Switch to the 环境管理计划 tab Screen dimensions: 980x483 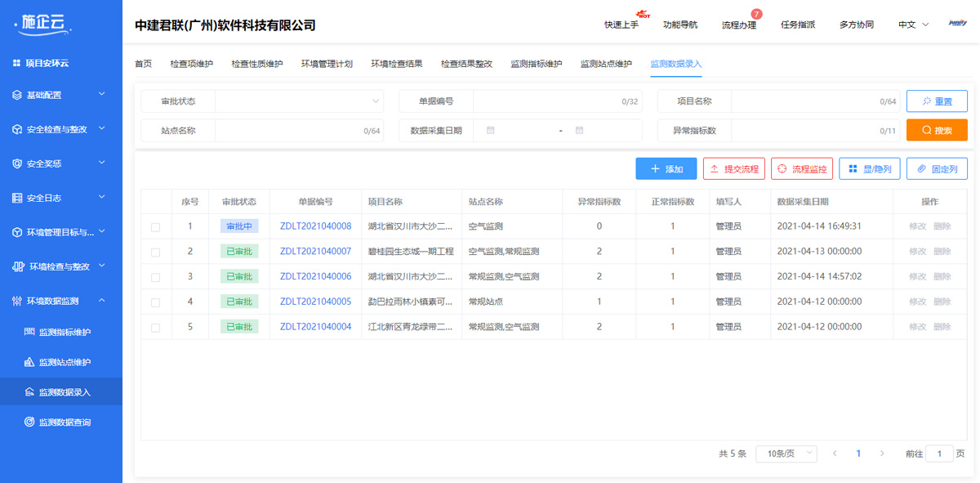pos(327,64)
